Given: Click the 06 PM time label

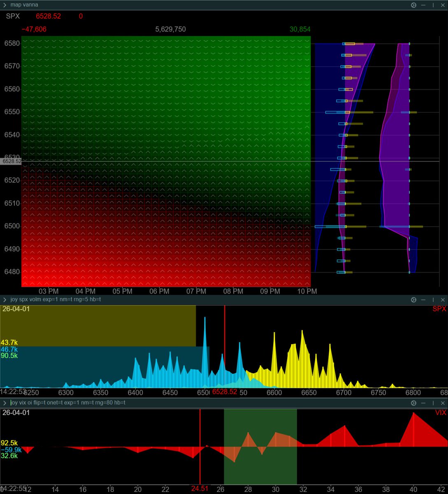Looking at the screenshot, I should (x=159, y=291).
